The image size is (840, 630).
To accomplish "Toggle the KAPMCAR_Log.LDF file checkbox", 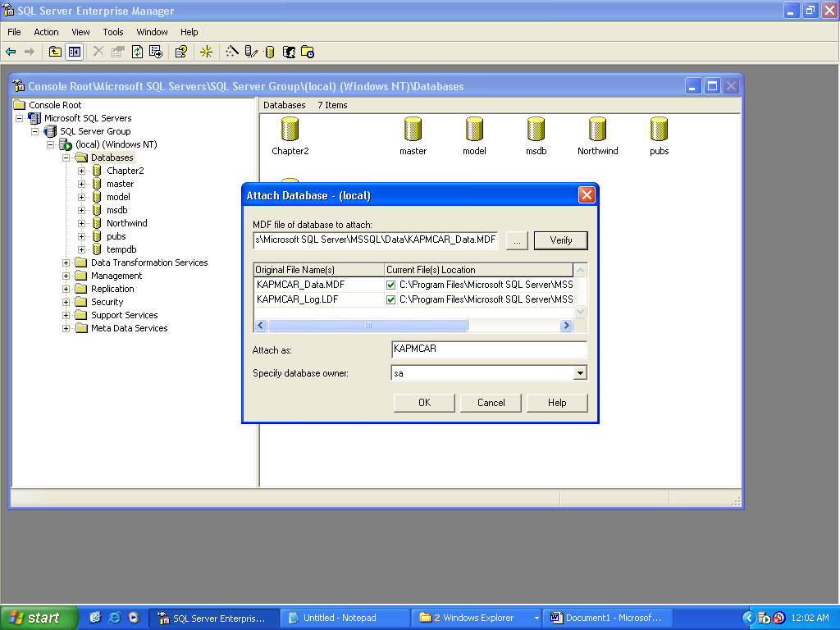I will point(391,299).
